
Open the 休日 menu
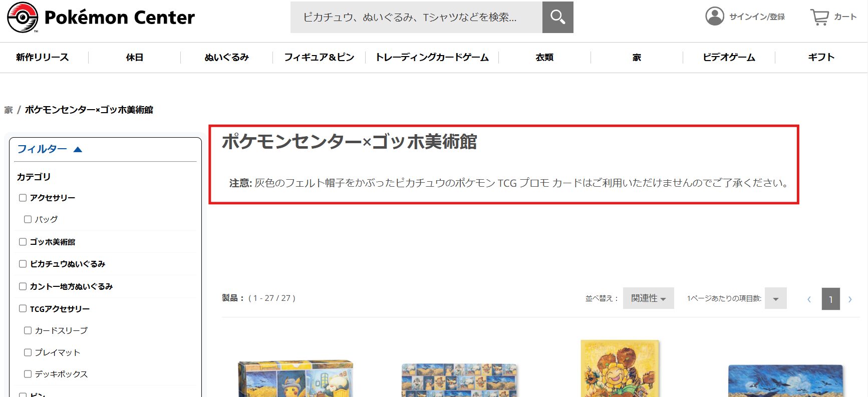[x=135, y=57]
